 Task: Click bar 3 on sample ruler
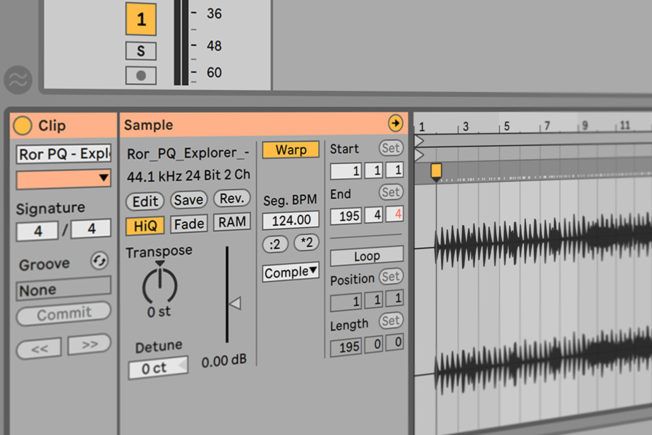pyautogui.click(x=466, y=126)
